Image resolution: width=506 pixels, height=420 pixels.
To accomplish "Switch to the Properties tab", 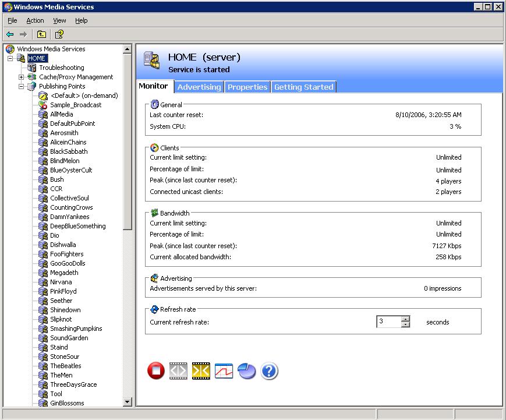I will [x=247, y=87].
